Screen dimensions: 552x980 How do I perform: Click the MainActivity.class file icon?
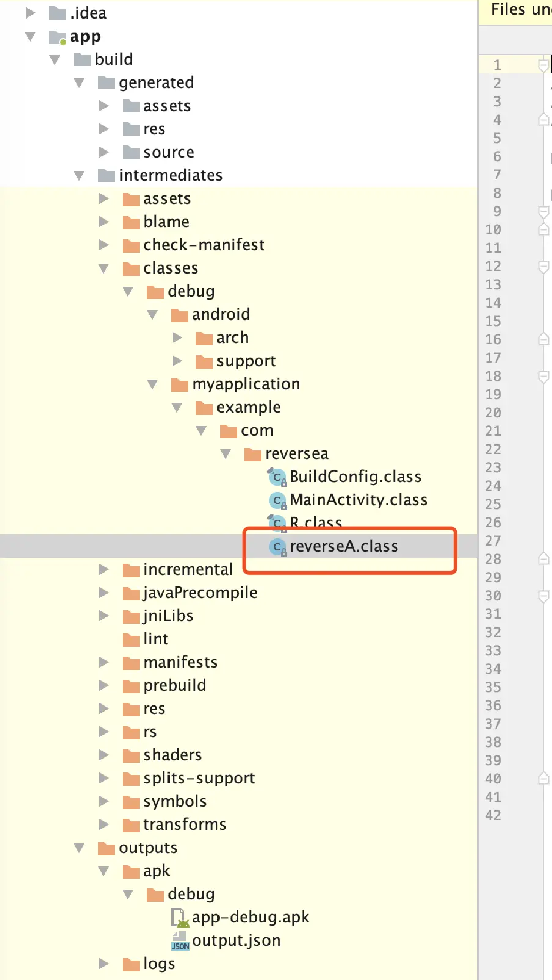277,500
